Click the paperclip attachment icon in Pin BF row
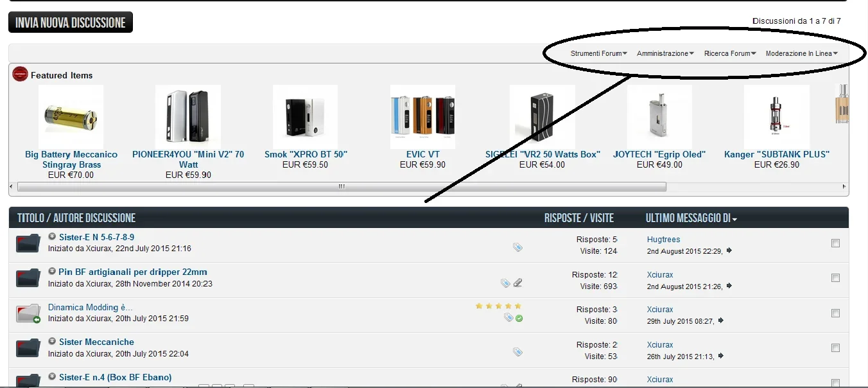Image resolution: width=868 pixels, height=388 pixels. coord(518,283)
